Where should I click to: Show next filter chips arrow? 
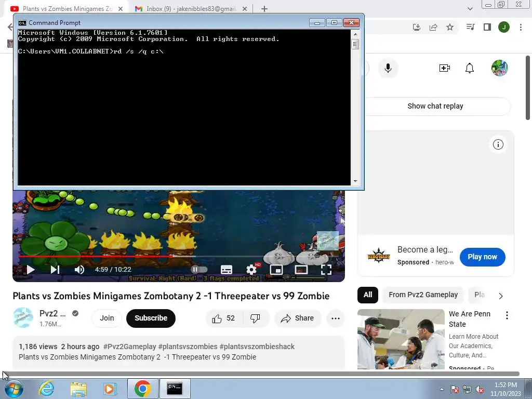(501, 296)
